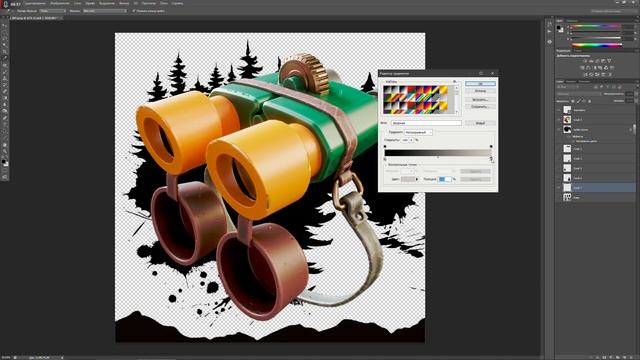Select the Eyedropper tool in the toolbar
Image resolution: width=640 pixels, height=360 pixels.
(x=4, y=58)
